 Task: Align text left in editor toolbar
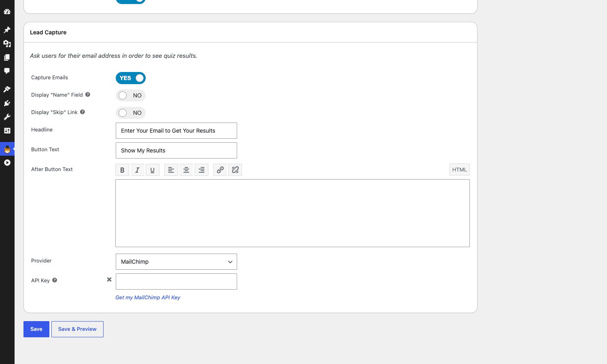click(171, 170)
